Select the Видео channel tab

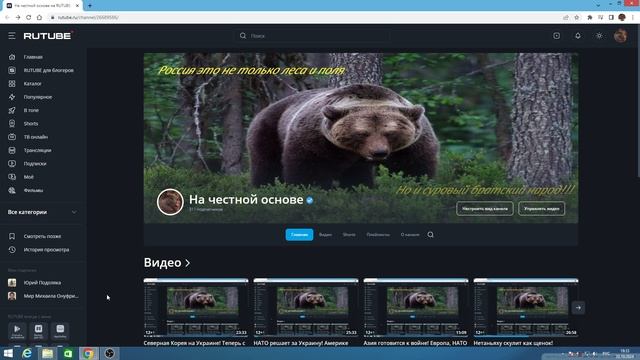[x=325, y=235]
